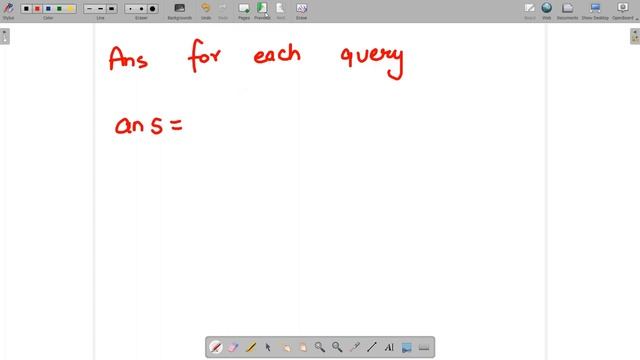Switch to Web mode
Screen dimensions: 640x360
pos(547,11)
